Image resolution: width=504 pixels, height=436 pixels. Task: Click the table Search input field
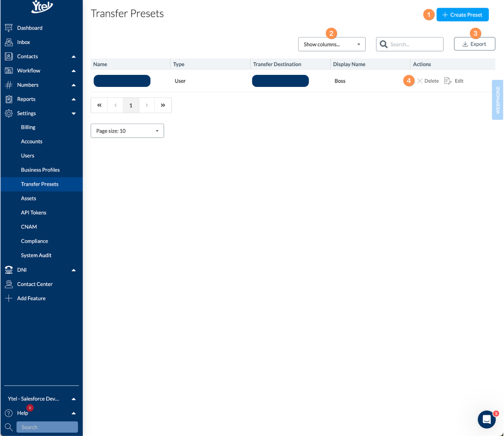[x=410, y=44]
